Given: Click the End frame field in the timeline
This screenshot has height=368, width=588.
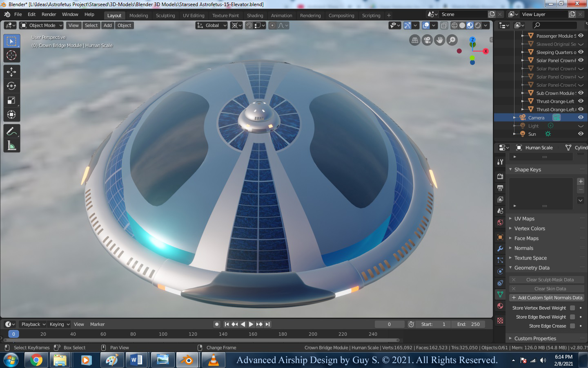Looking at the screenshot, I should click(469, 324).
